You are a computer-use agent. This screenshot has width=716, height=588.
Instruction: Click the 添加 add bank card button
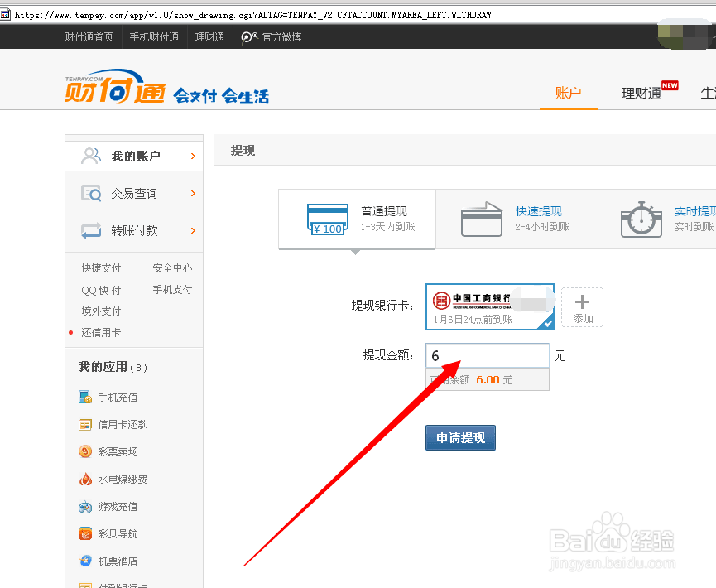coord(582,306)
